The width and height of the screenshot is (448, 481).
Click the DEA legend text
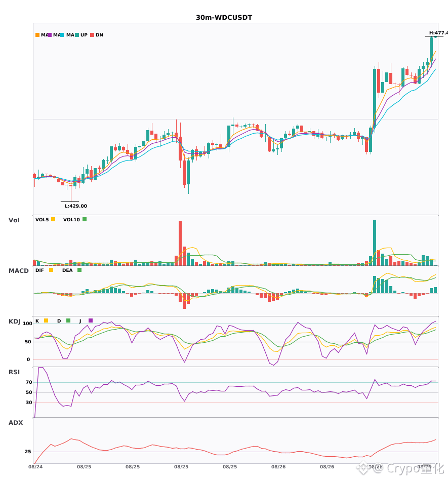pyautogui.click(x=67, y=270)
